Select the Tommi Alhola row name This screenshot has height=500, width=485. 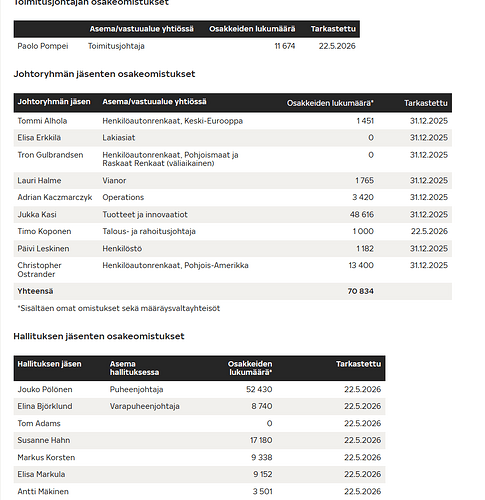[x=42, y=121]
